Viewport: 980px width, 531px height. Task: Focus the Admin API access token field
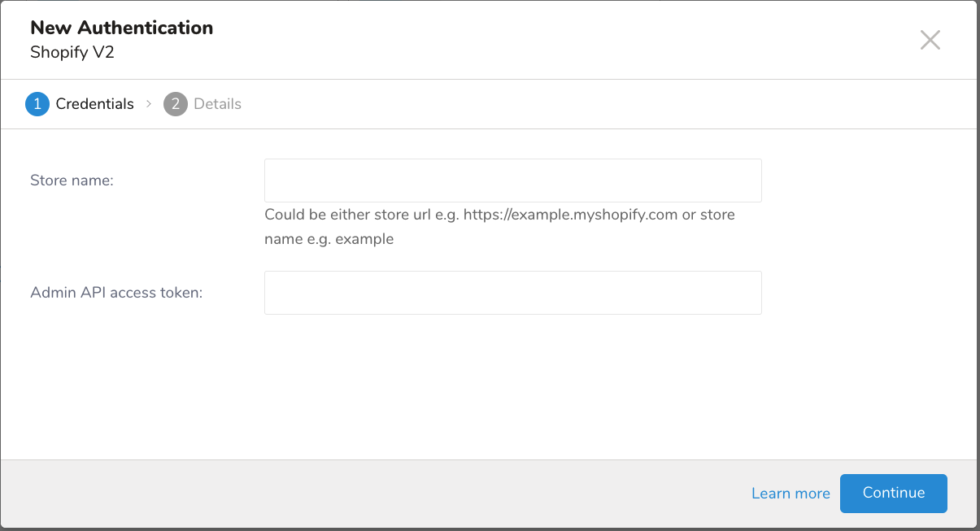512,293
